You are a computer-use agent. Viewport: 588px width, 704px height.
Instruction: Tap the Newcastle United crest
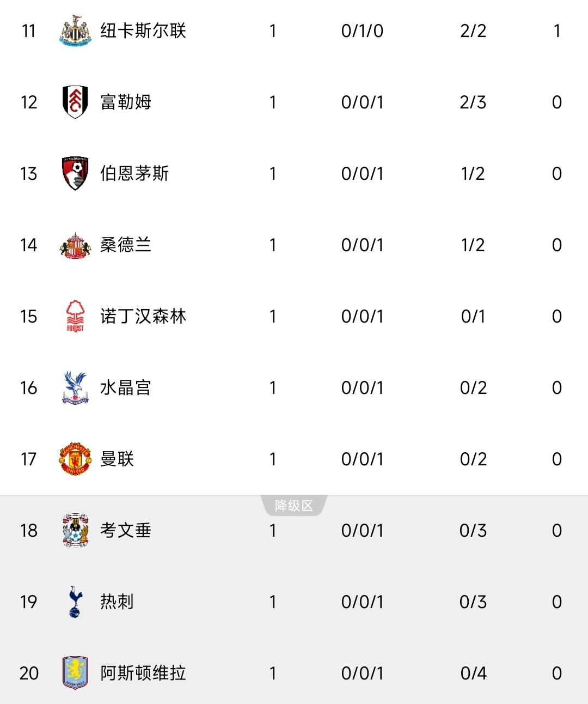(75, 31)
